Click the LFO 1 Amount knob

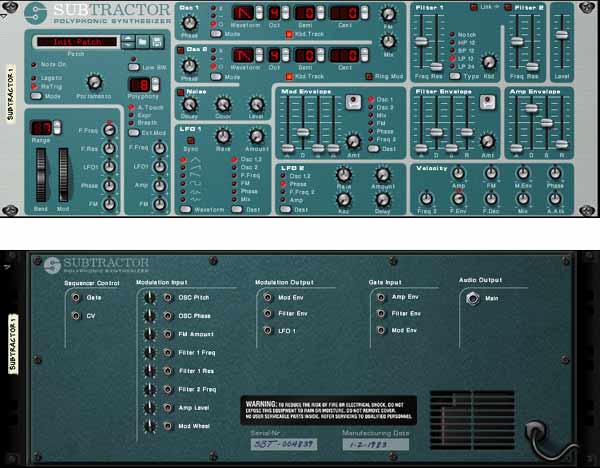(x=256, y=136)
